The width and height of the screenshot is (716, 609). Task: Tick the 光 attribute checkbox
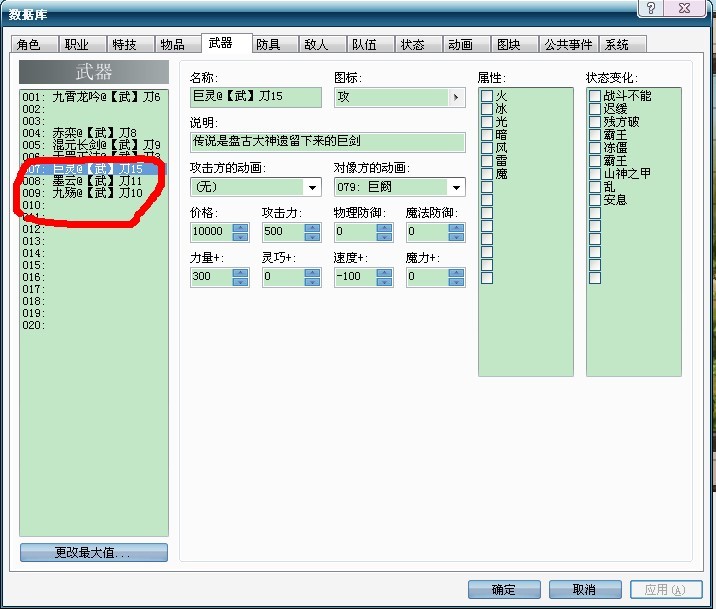[x=487, y=122]
